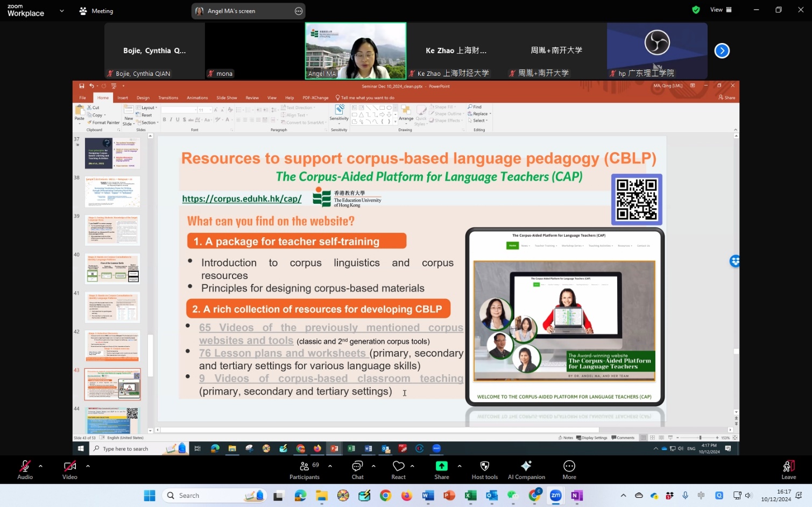This screenshot has width=812, height=507.
Task: Select slide 40 thumbnail
Action: (x=112, y=269)
